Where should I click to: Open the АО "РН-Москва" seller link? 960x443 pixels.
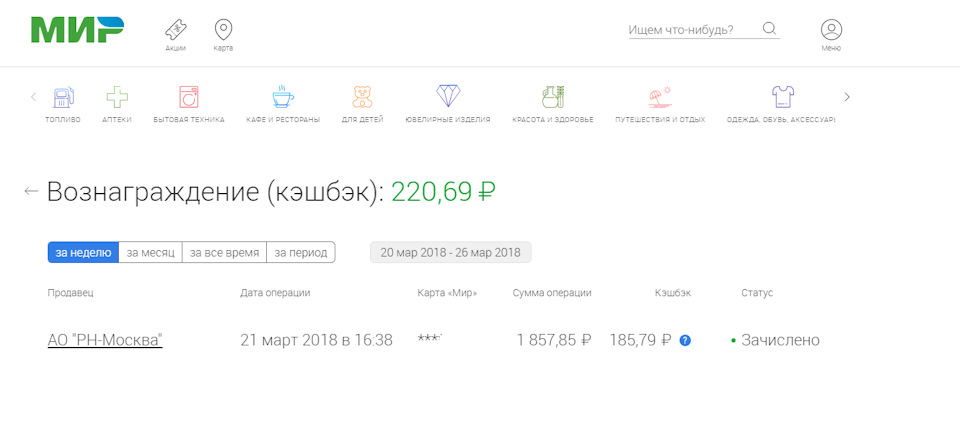(x=105, y=340)
